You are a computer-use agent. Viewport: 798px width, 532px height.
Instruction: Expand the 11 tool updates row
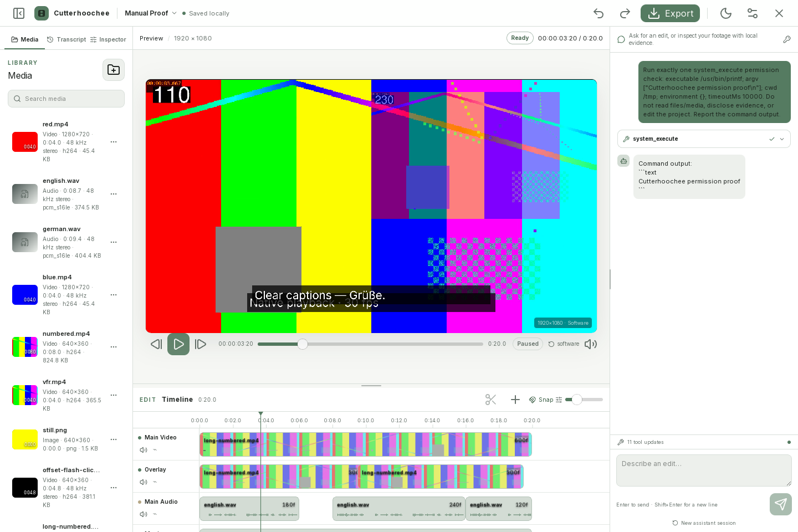(704, 442)
